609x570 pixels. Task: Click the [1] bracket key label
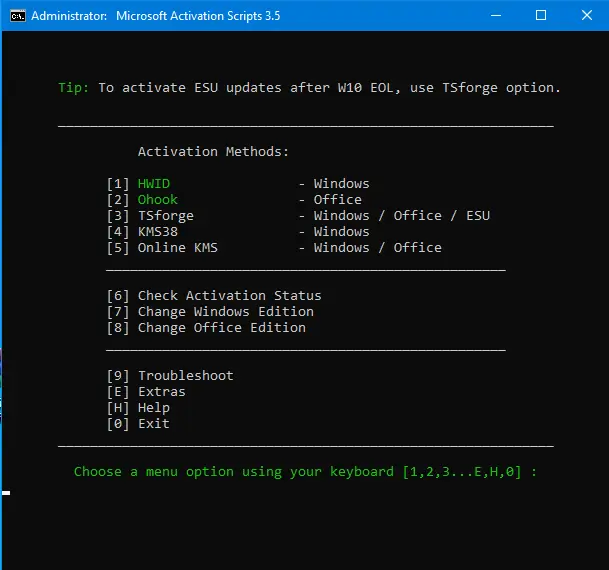[x=118, y=183]
